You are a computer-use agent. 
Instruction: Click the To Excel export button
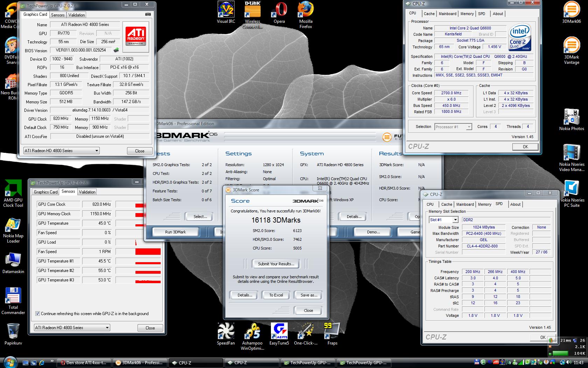click(x=276, y=295)
